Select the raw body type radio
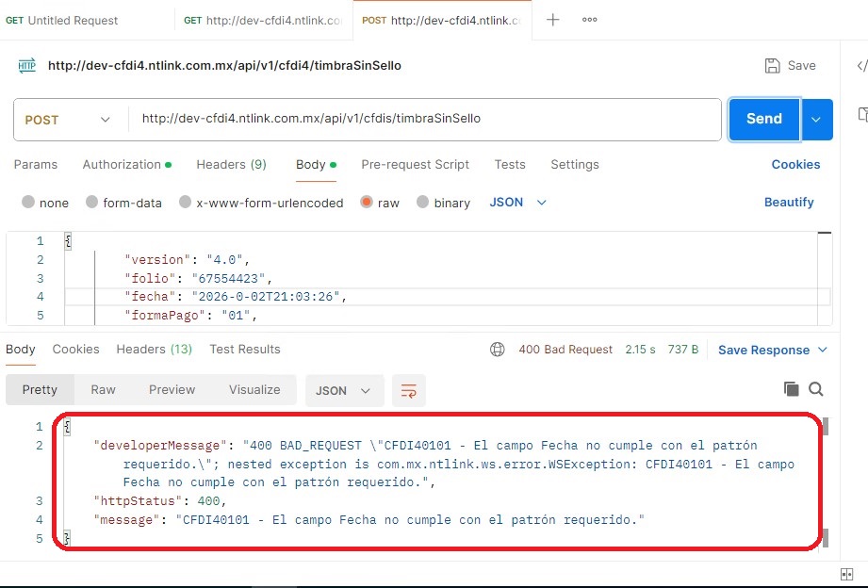 tap(366, 202)
